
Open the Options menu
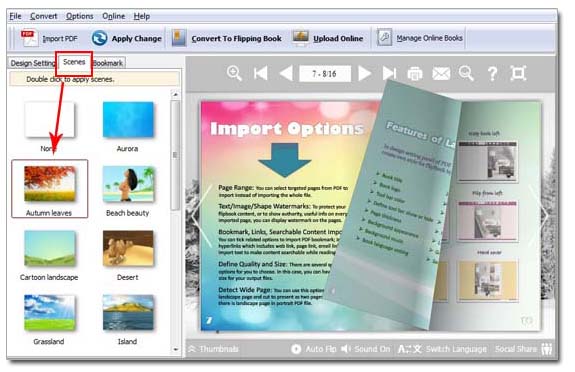click(x=80, y=16)
